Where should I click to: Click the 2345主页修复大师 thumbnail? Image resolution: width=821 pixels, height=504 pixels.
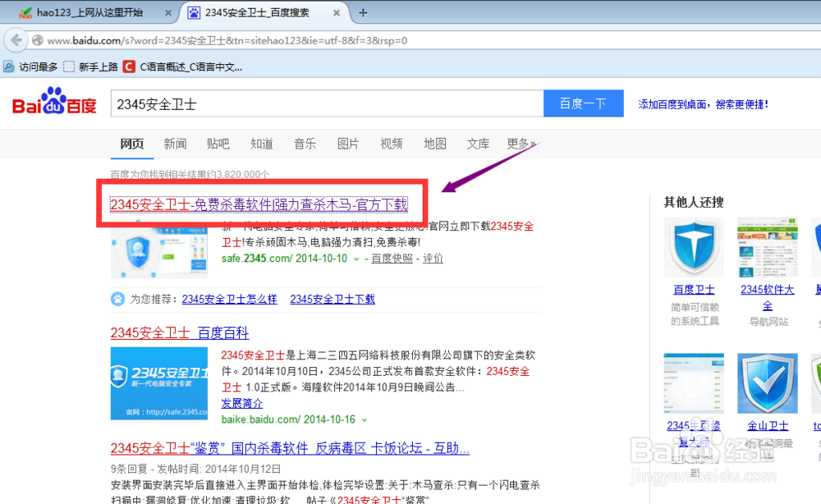coord(694,383)
